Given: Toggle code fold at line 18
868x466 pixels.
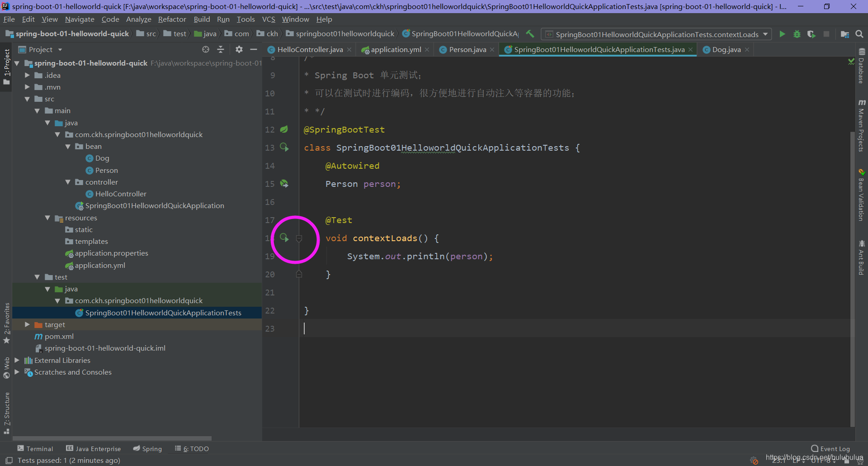Looking at the screenshot, I should coord(299,238).
